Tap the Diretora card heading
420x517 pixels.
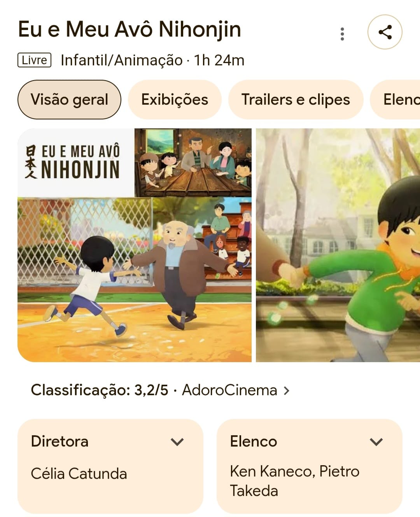[59, 442]
